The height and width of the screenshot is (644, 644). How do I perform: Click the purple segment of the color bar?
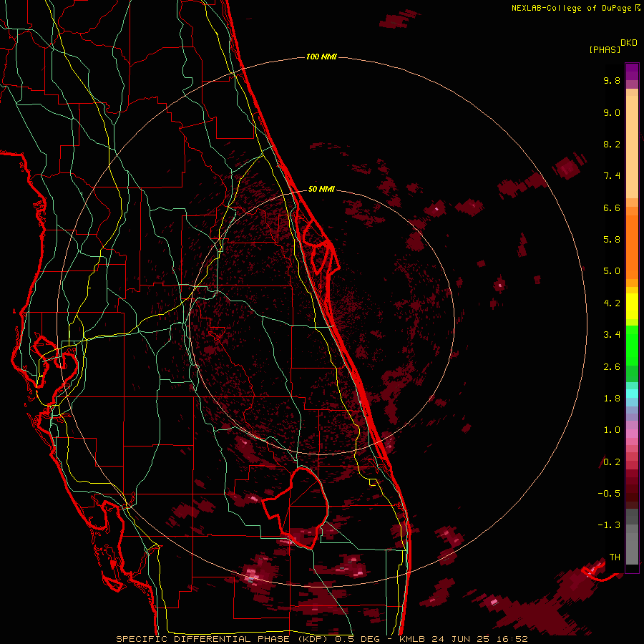[x=632, y=72]
